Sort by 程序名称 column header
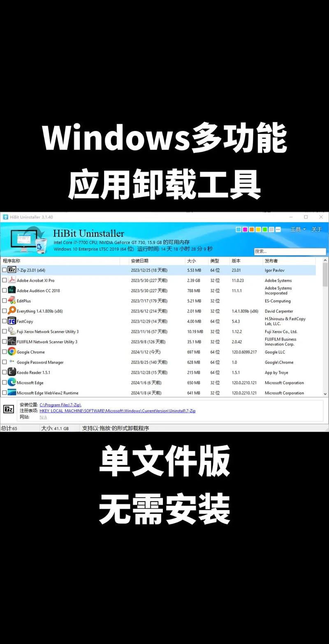 pos(60,261)
